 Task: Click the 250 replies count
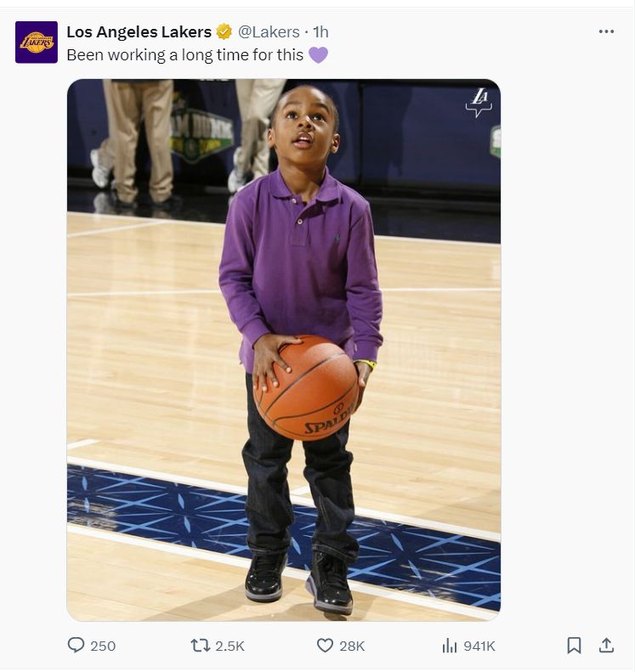[x=103, y=647]
